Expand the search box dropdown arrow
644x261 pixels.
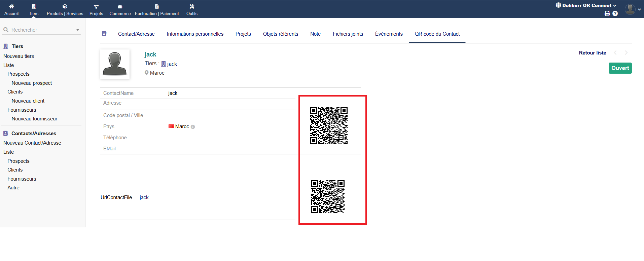coord(78,30)
